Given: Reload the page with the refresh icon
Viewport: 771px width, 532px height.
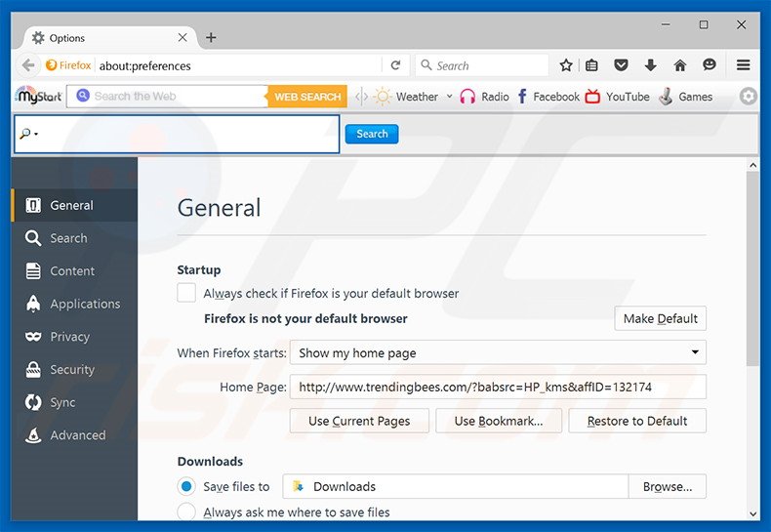Looking at the screenshot, I should [395, 65].
